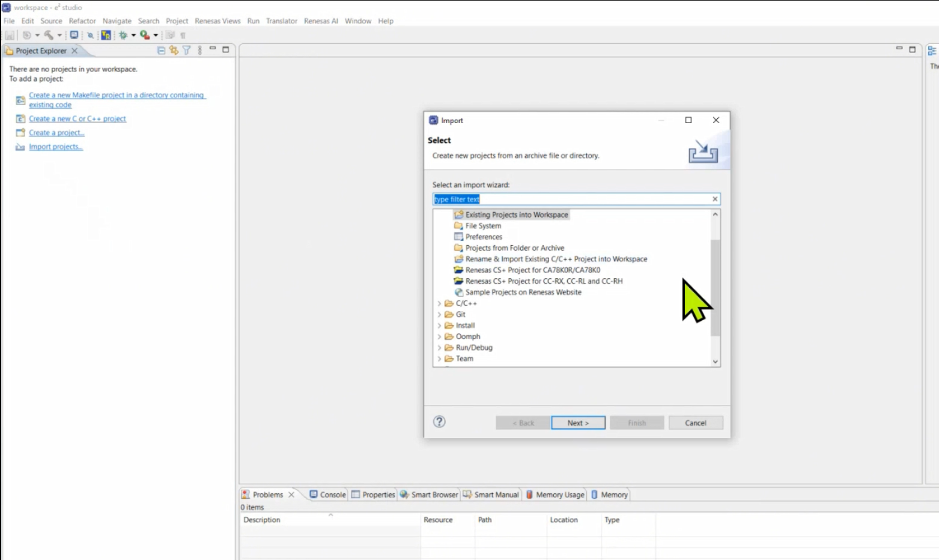The image size is (939, 560).
Task: Open the Window menu
Action: click(358, 21)
